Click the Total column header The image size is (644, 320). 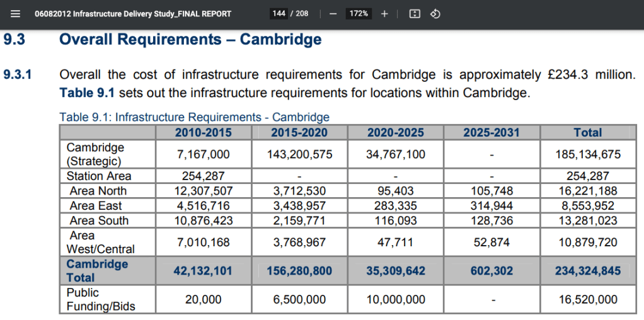click(587, 132)
